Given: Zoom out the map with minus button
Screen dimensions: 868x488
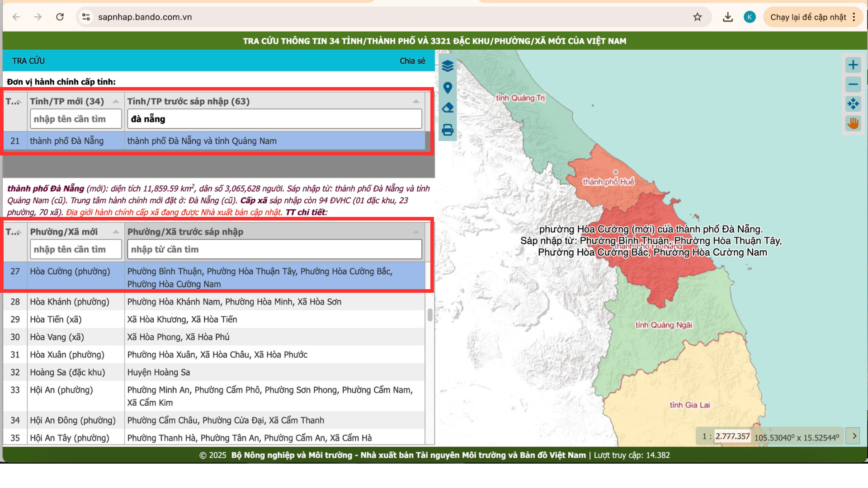Looking at the screenshot, I should click(853, 84).
